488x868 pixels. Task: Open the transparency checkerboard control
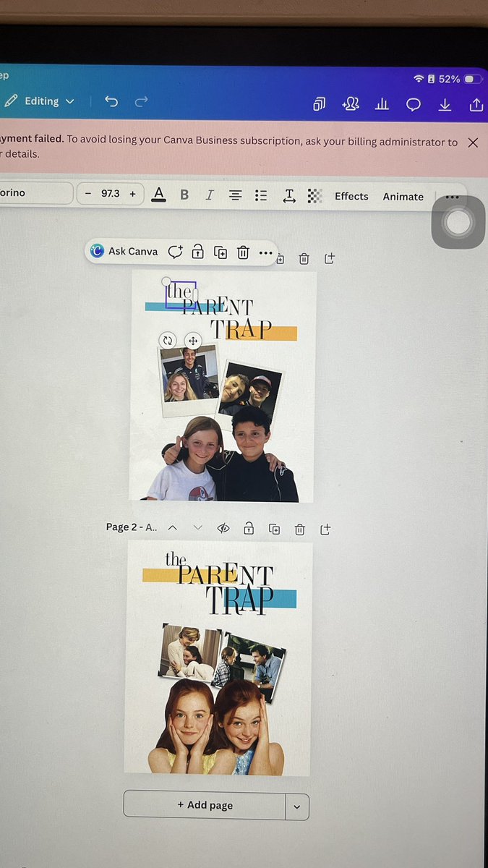(314, 195)
